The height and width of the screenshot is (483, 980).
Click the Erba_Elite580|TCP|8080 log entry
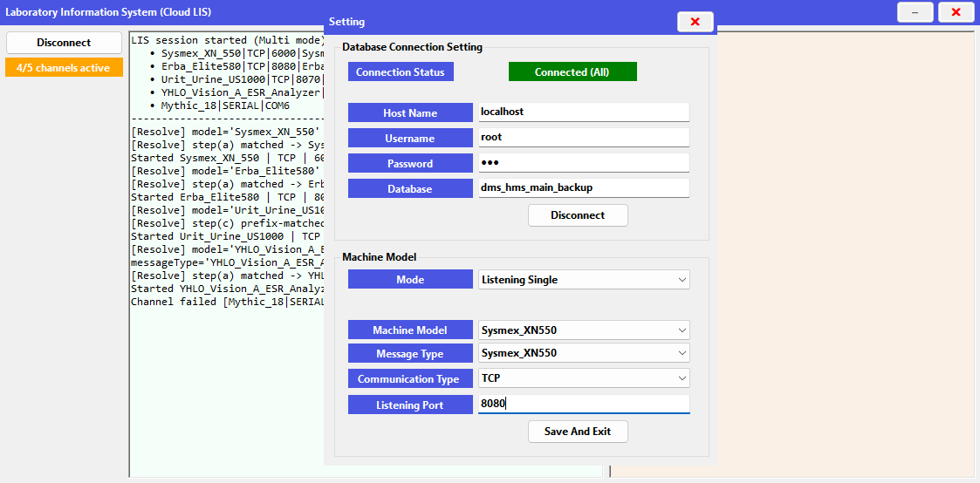tap(243, 67)
